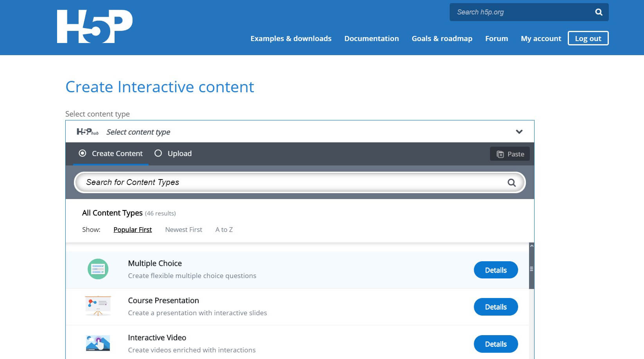The image size is (644, 359).
Task: Select the Upload radio option
Action: tap(158, 153)
